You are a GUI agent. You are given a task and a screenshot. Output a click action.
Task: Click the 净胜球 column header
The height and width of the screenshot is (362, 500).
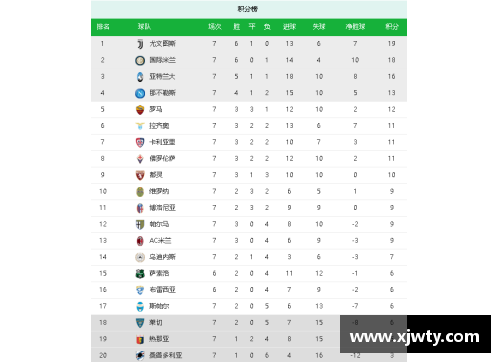(x=355, y=27)
